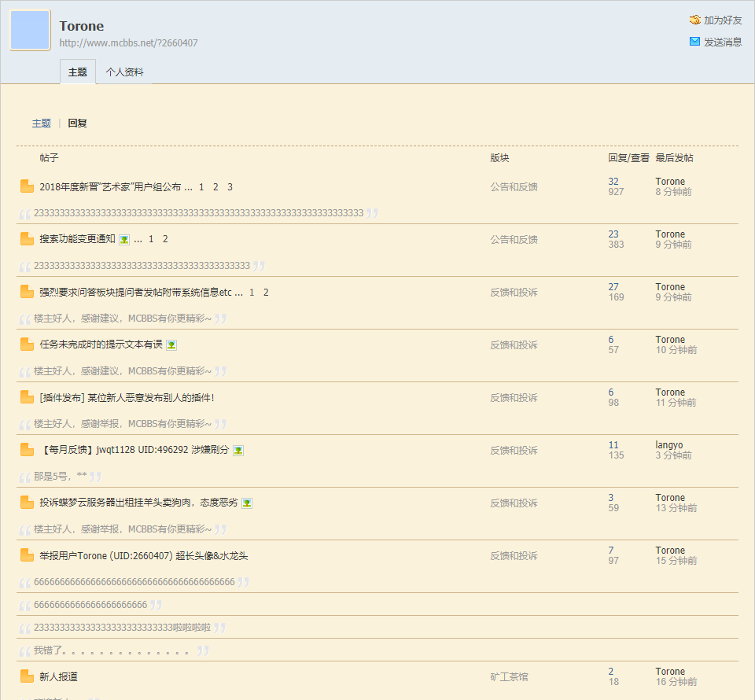Click 16 分钟前 last post time
This screenshot has height=700, width=755.
point(676,682)
